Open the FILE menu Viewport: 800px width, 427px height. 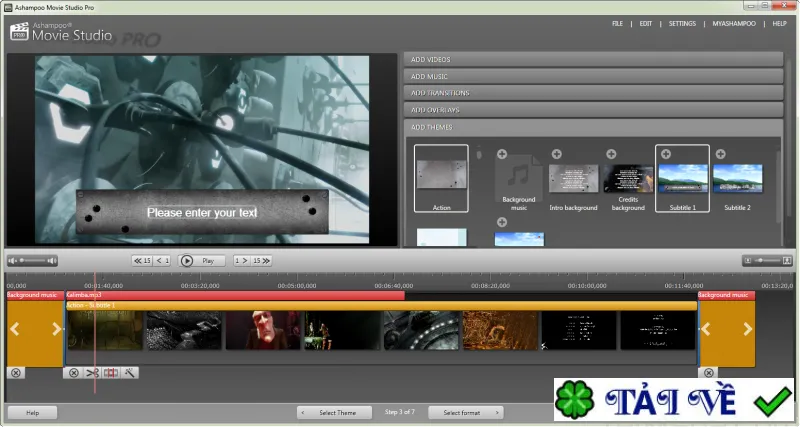coord(617,23)
